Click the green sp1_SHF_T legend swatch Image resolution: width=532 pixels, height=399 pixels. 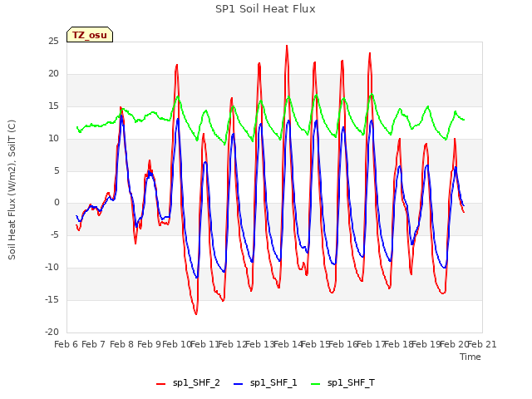tap(316, 384)
